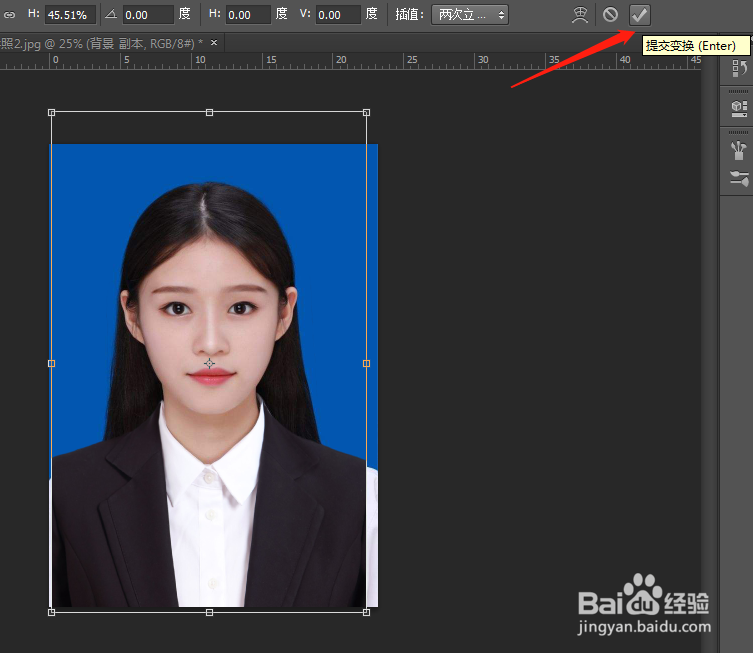The image size is (753, 653).
Task: Commit the transform with the checkmark button
Action: [639, 15]
